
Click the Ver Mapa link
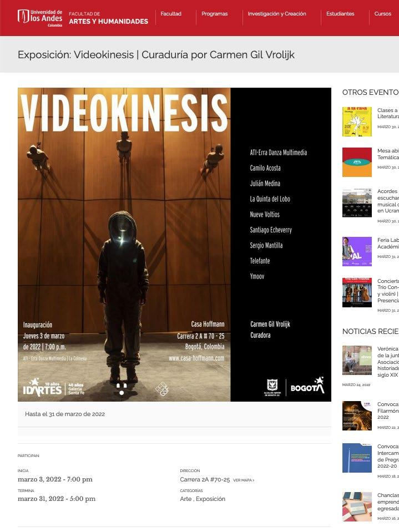[x=244, y=480]
